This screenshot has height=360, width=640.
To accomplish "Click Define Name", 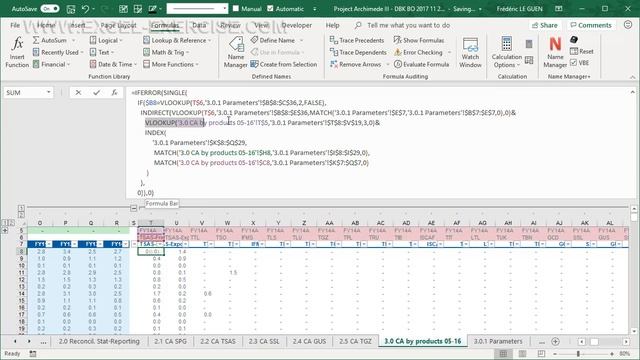I will point(272,40).
